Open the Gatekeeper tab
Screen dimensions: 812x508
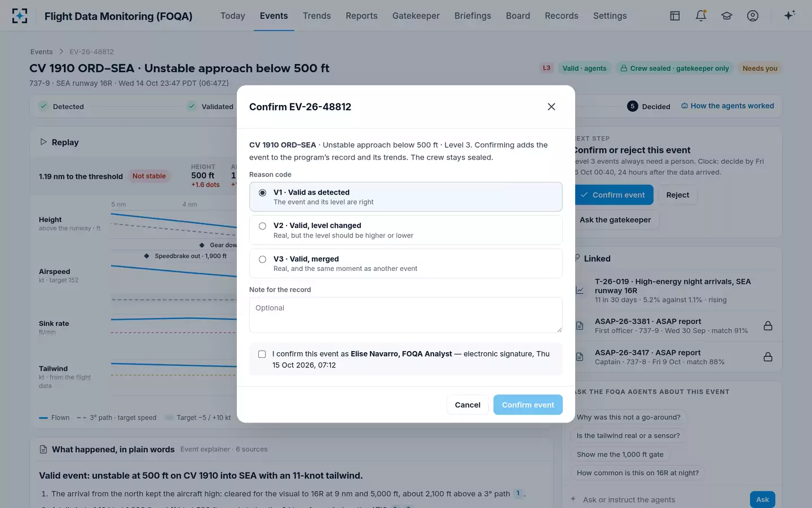(x=416, y=16)
